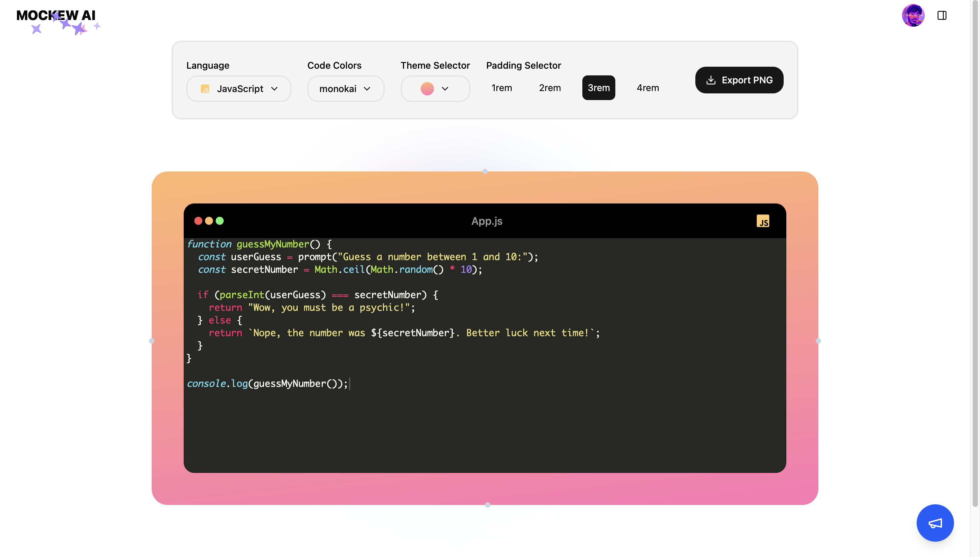Image resolution: width=980 pixels, height=557 pixels.
Task: Click the red window dot
Action: coord(198,221)
